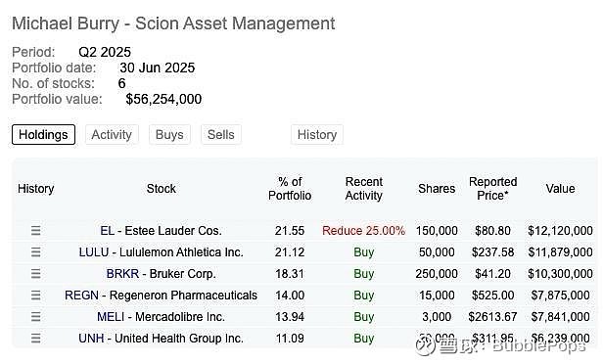Open the BRKR - Bruker Corp. link

162,274
